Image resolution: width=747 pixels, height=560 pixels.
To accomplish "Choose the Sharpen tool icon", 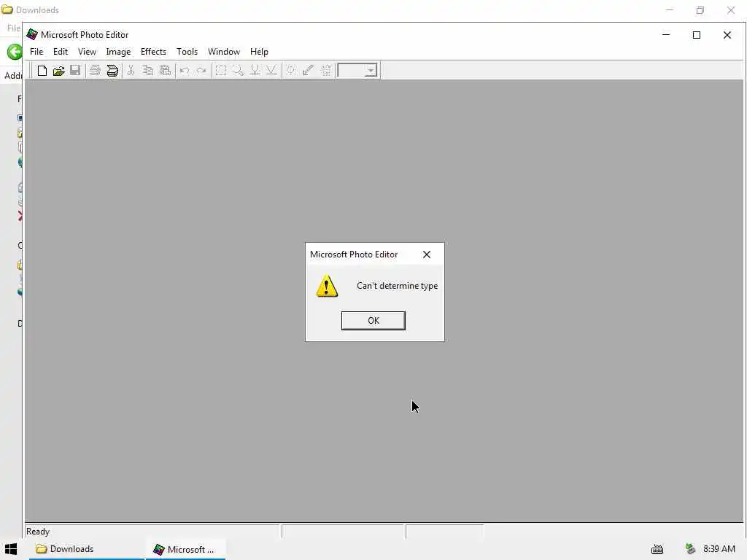I will [x=271, y=71].
